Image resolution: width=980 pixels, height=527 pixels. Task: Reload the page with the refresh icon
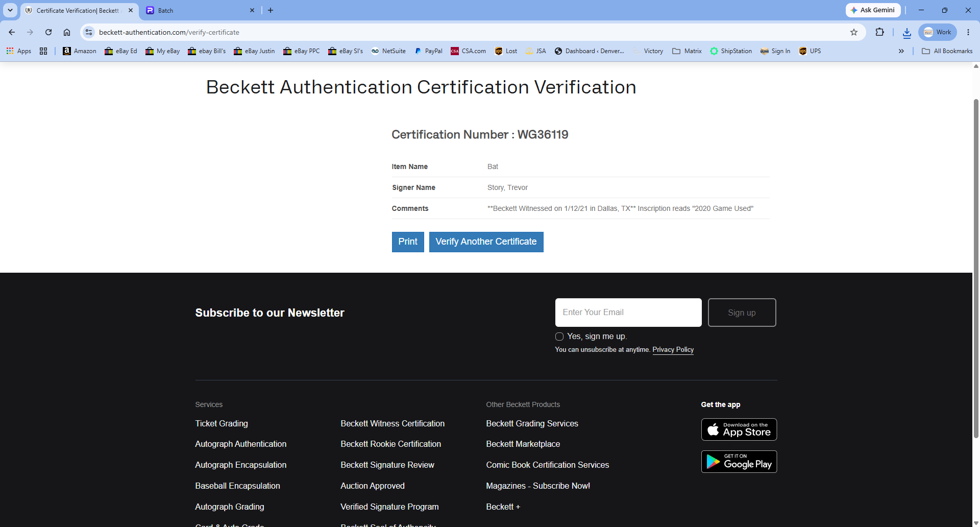coord(48,32)
